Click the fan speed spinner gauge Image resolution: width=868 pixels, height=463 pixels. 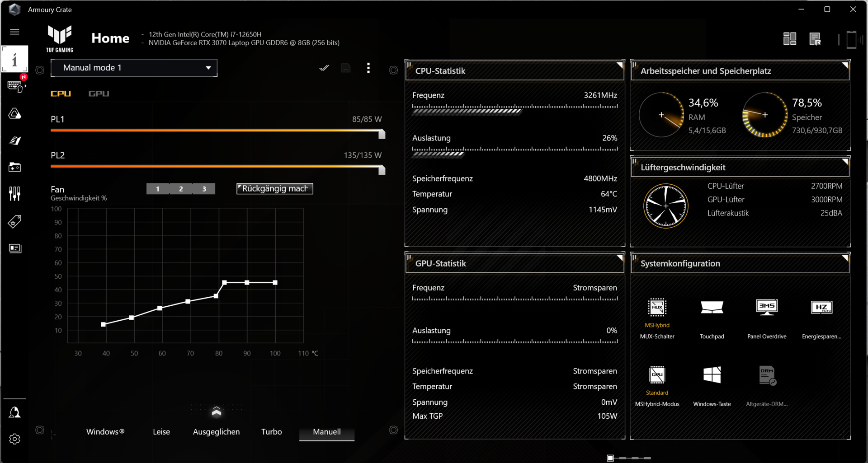(665, 206)
